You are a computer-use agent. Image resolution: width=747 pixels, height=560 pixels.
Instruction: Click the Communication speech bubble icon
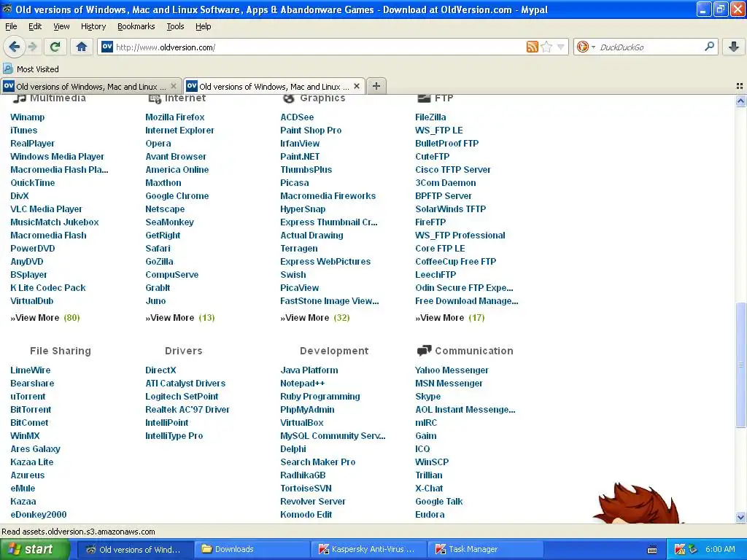coord(424,351)
